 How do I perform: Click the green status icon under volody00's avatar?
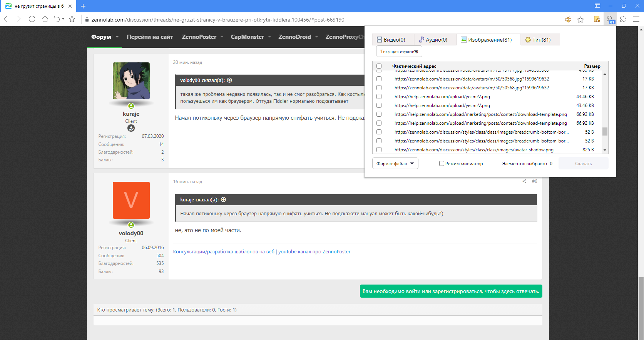pyautogui.click(x=131, y=225)
